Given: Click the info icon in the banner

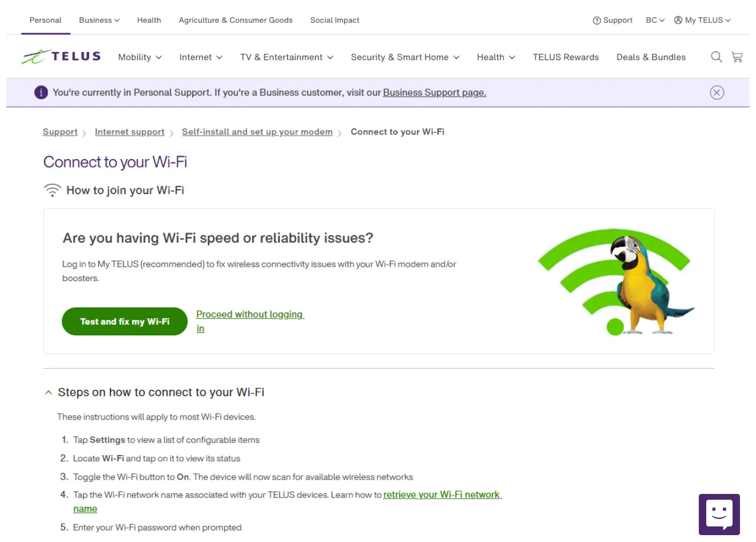Looking at the screenshot, I should pos(41,93).
